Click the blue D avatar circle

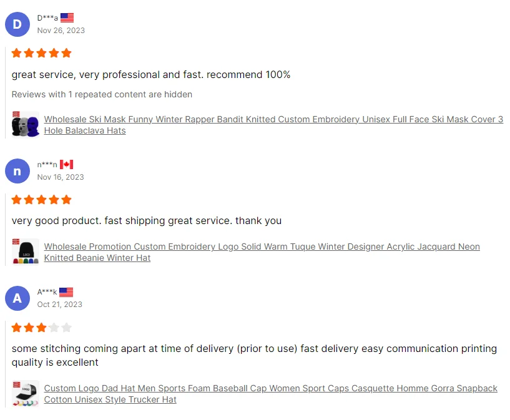point(17,24)
